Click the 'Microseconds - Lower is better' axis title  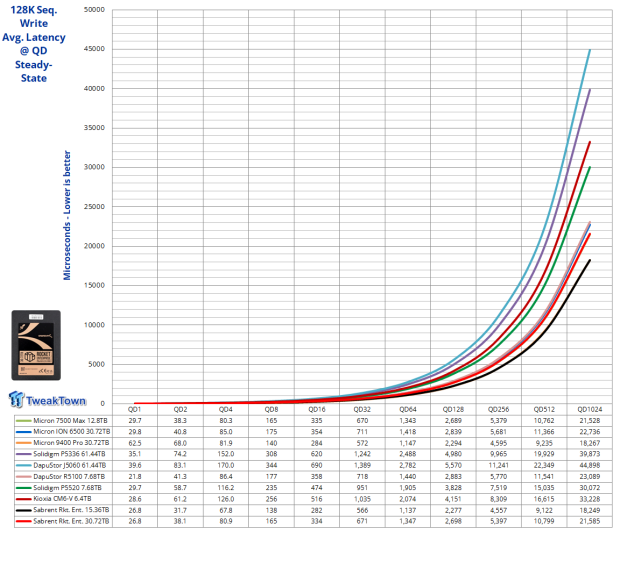point(67,215)
